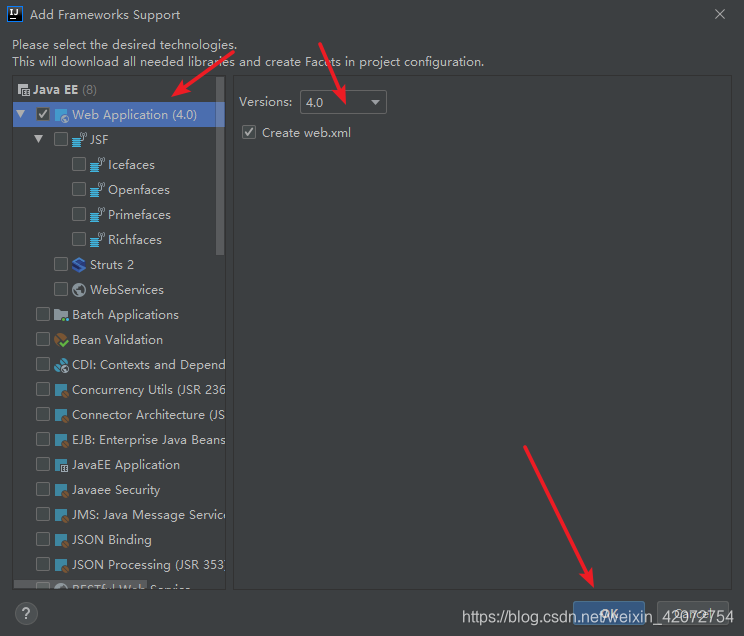
Task: Check the JSON Binding checkbox
Action: pos(43,539)
